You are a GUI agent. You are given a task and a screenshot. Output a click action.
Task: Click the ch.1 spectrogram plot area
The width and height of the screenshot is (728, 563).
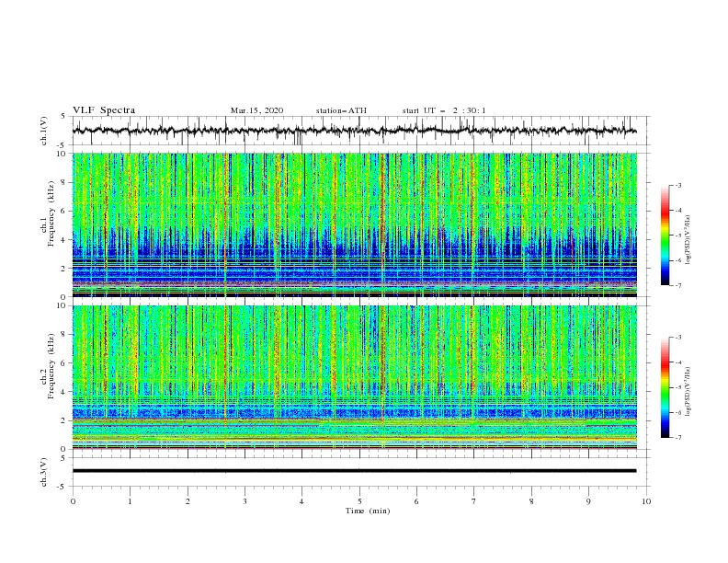click(354, 224)
